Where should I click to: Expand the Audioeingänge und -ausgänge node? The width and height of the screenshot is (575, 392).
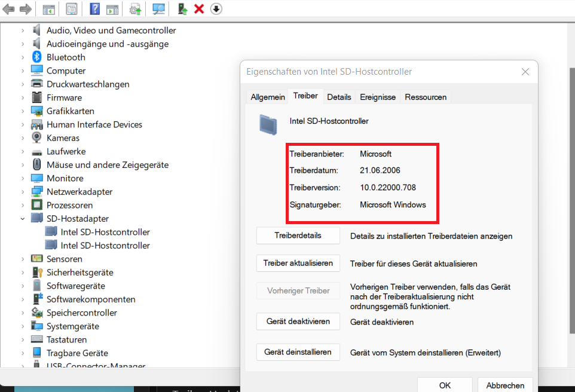[23, 44]
